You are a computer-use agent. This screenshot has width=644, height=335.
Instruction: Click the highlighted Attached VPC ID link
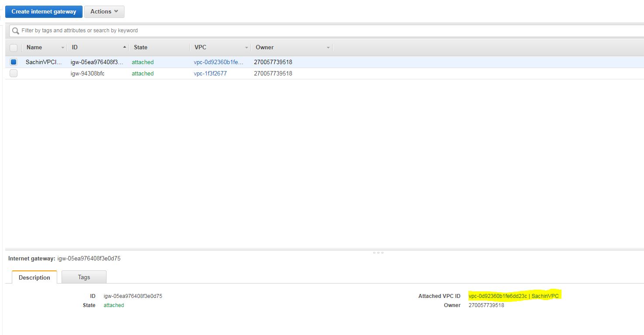[513, 296]
